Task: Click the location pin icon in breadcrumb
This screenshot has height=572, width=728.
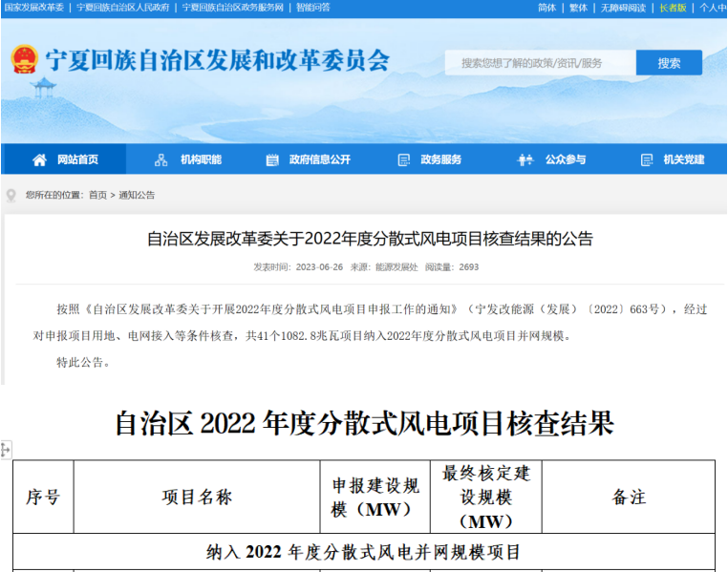Action: [11, 196]
